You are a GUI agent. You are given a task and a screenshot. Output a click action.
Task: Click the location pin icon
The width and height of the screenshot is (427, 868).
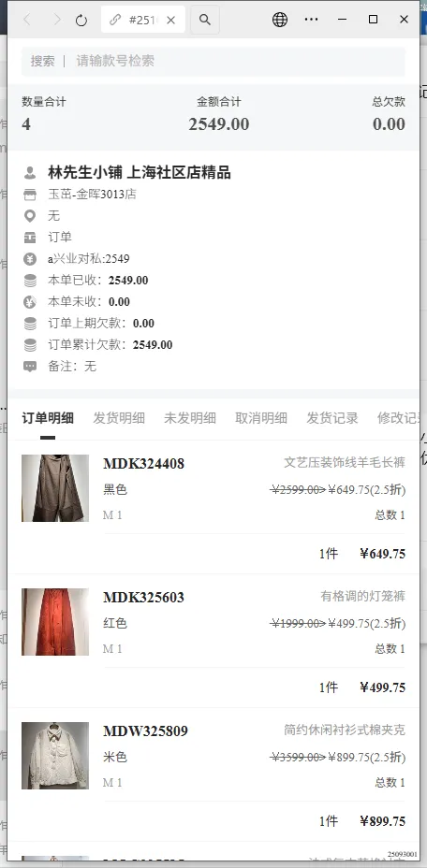tap(30, 216)
